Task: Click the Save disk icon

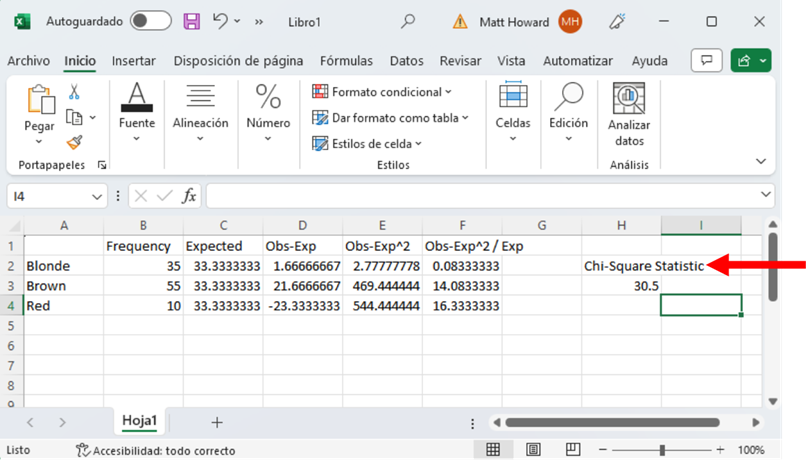Action: (x=192, y=20)
